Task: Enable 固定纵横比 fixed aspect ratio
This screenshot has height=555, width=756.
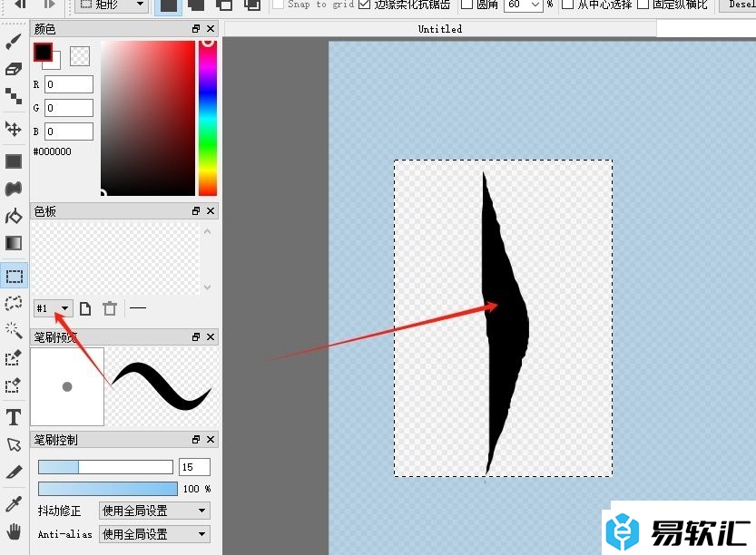Action: click(643, 5)
